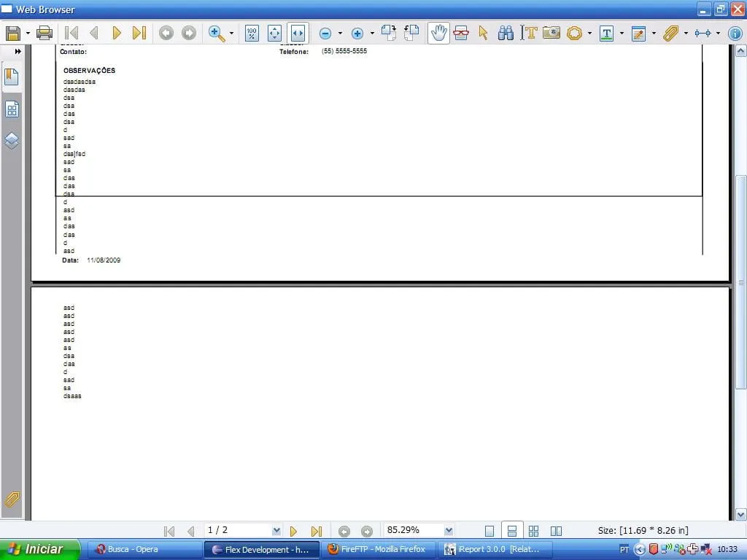Image resolution: width=747 pixels, height=560 pixels.
Task: Select the Hand pan tool
Action: 438,34
